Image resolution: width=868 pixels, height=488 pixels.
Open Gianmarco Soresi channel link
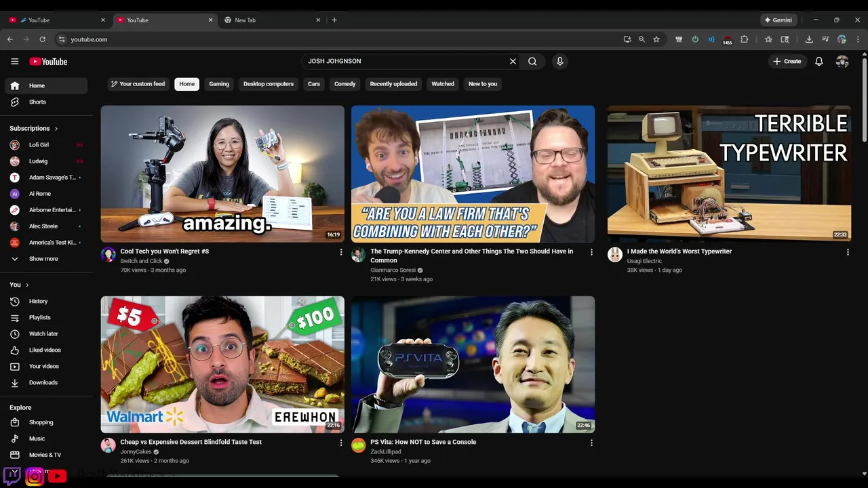point(393,270)
